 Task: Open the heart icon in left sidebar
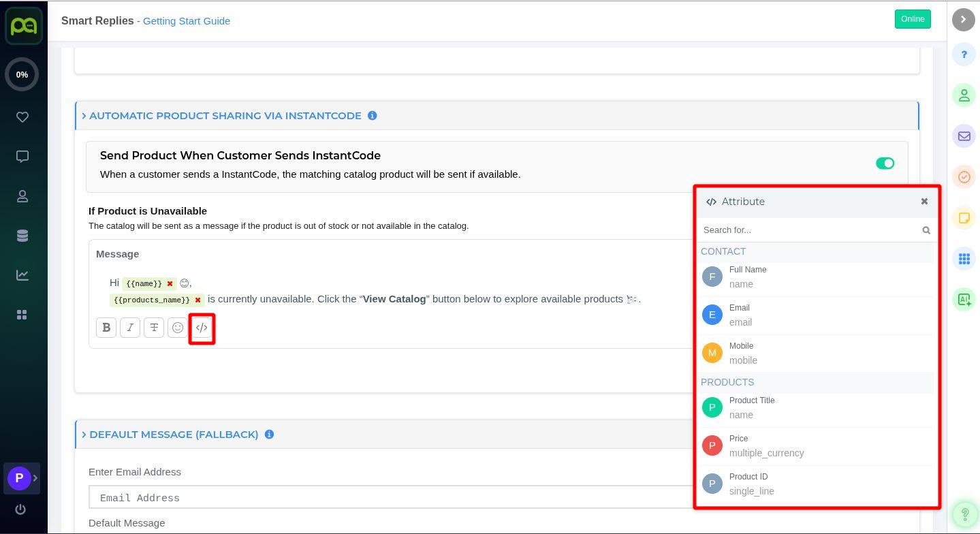coord(22,117)
